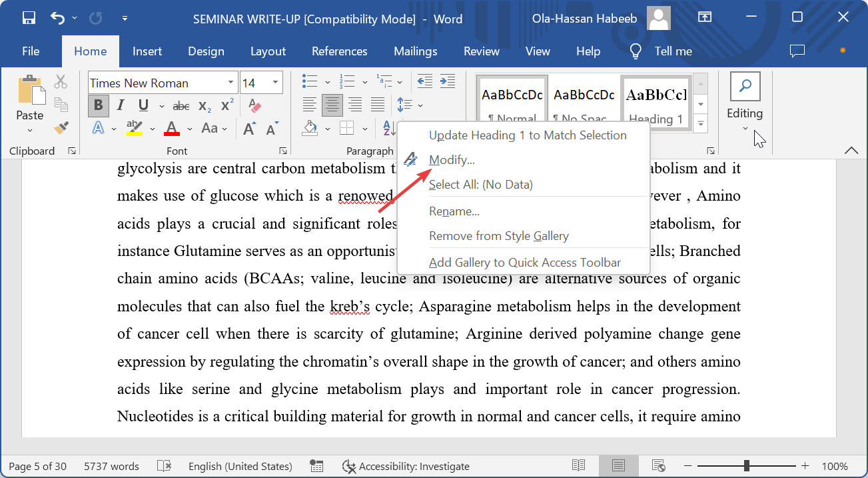Expand the underline style dropdown arrow
Viewport: 868px width, 478px height.
coord(161,106)
